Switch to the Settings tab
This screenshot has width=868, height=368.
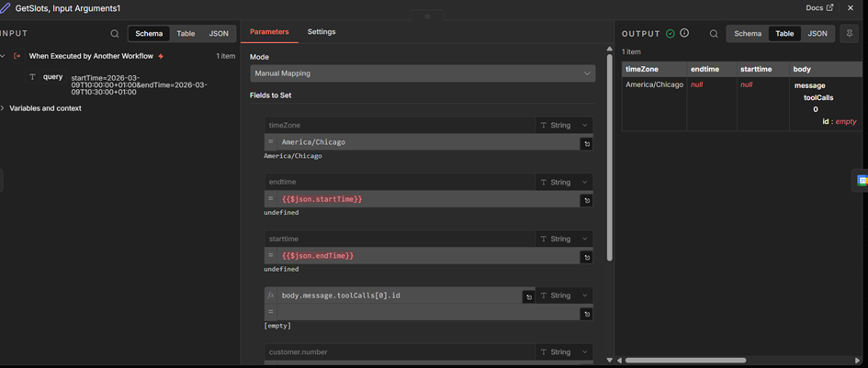click(x=321, y=32)
